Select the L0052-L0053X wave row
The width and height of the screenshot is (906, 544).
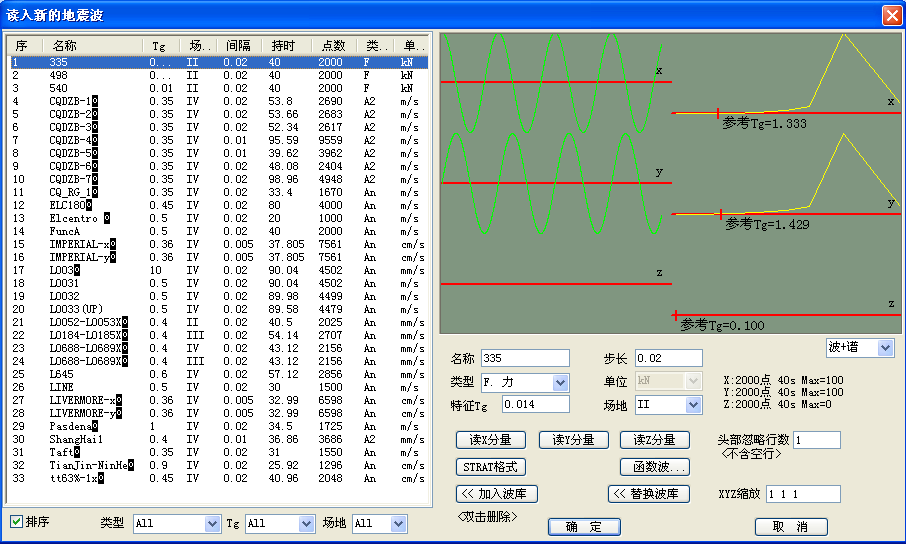tap(219, 322)
